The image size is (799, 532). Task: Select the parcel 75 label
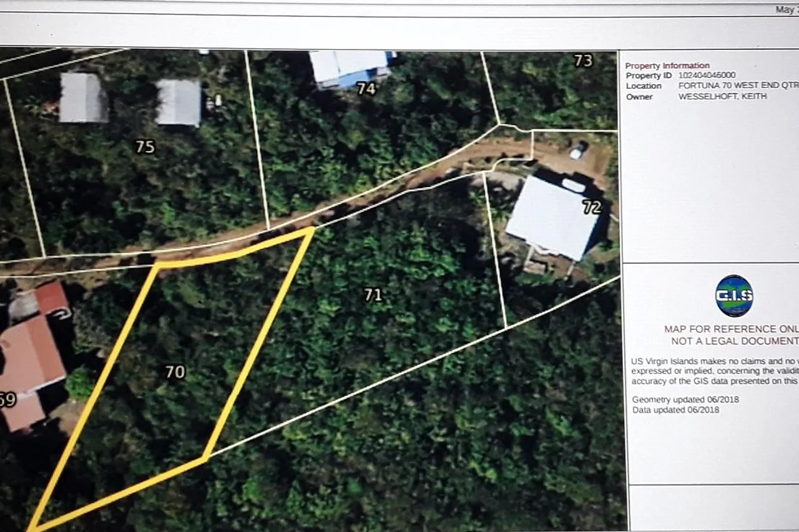145,147
